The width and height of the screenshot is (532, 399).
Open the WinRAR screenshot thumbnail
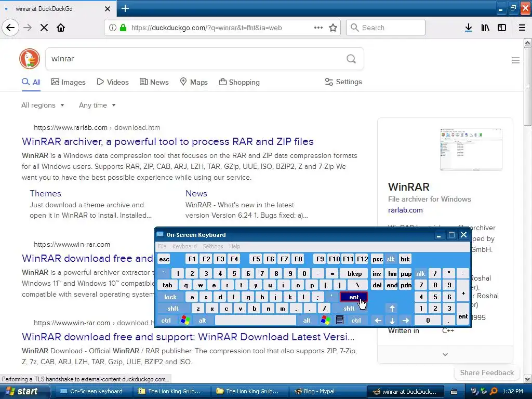tap(471, 149)
